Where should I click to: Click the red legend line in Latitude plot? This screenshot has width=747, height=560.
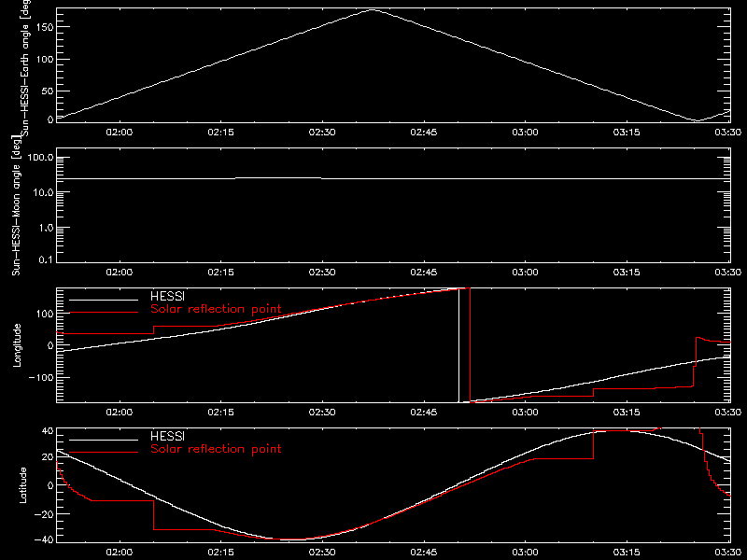tap(104, 453)
